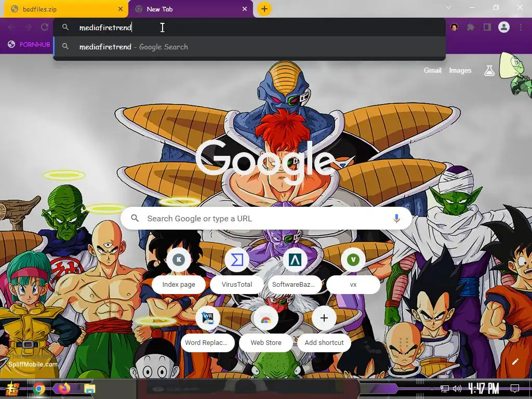Screen dimensions: 532x399
Task: Open the Images link
Action: pos(460,71)
